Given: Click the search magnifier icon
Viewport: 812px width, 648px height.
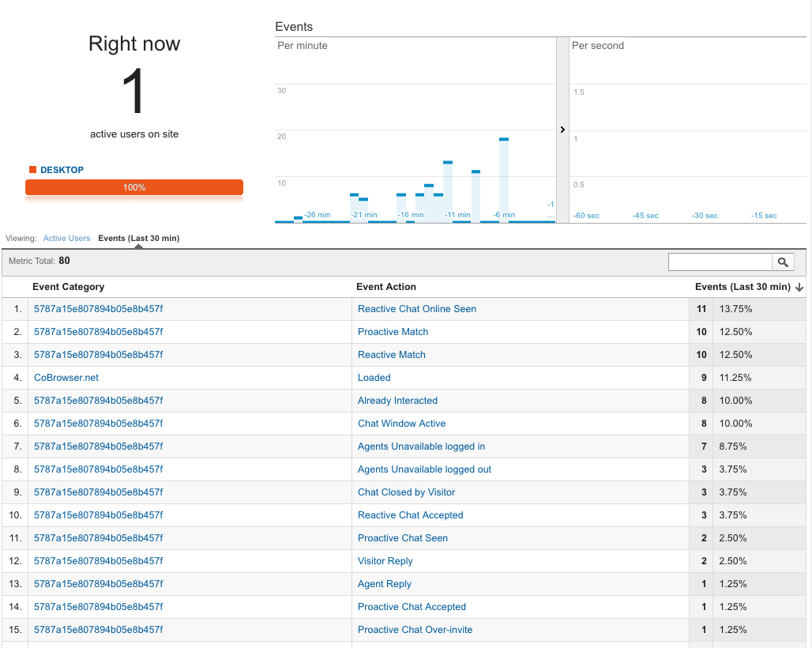Looking at the screenshot, I should point(783,262).
